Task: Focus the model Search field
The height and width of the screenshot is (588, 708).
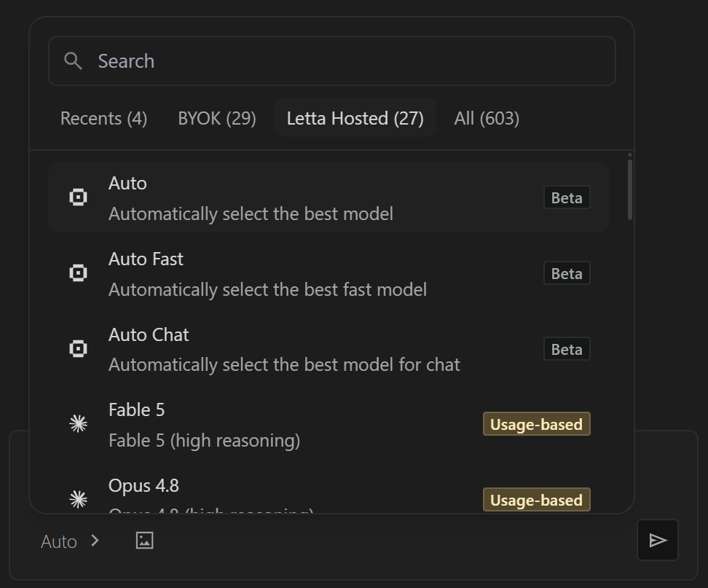Action: pos(332,61)
